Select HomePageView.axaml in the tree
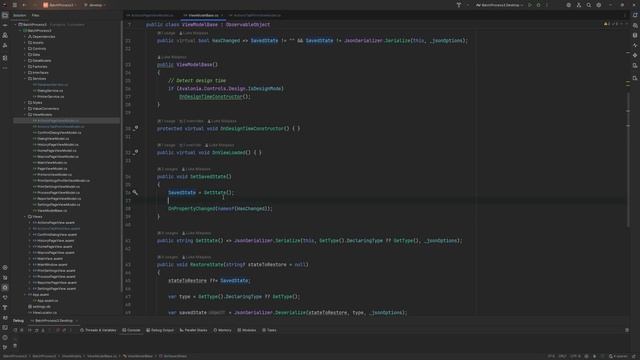This screenshot has height=360, width=640. point(53,247)
